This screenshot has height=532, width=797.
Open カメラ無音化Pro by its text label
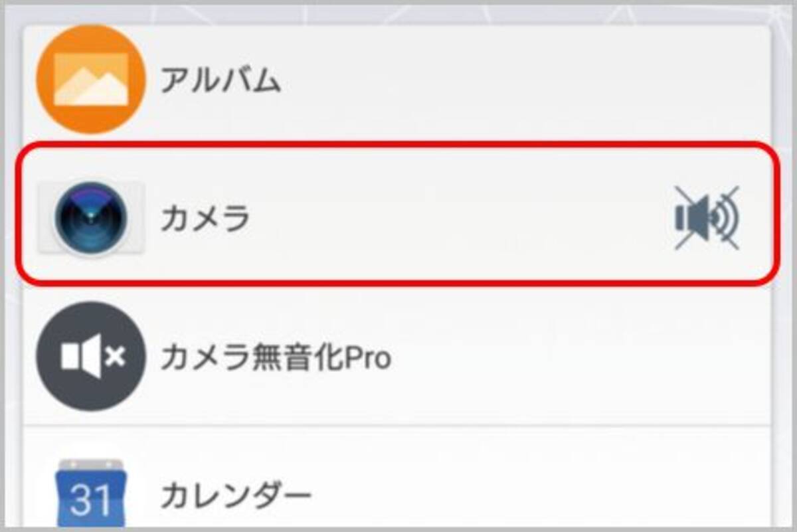(275, 359)
